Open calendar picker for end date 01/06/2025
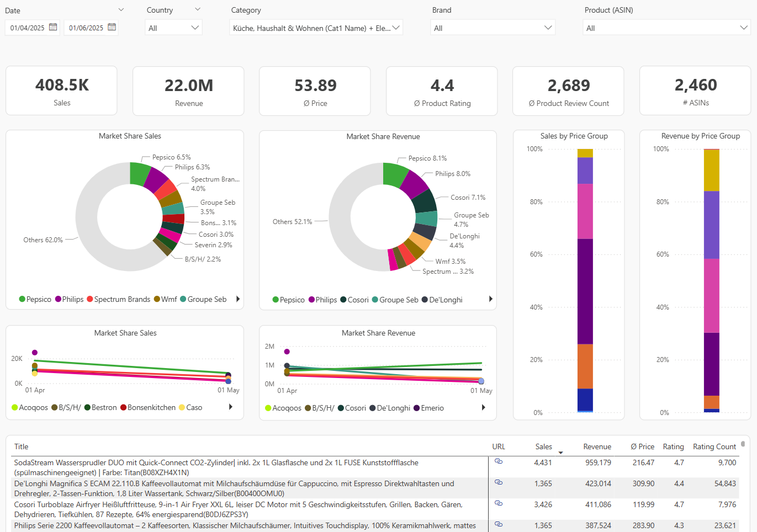Image resolution: width=757 pixels, height=532 pixels. click(112, 27)
